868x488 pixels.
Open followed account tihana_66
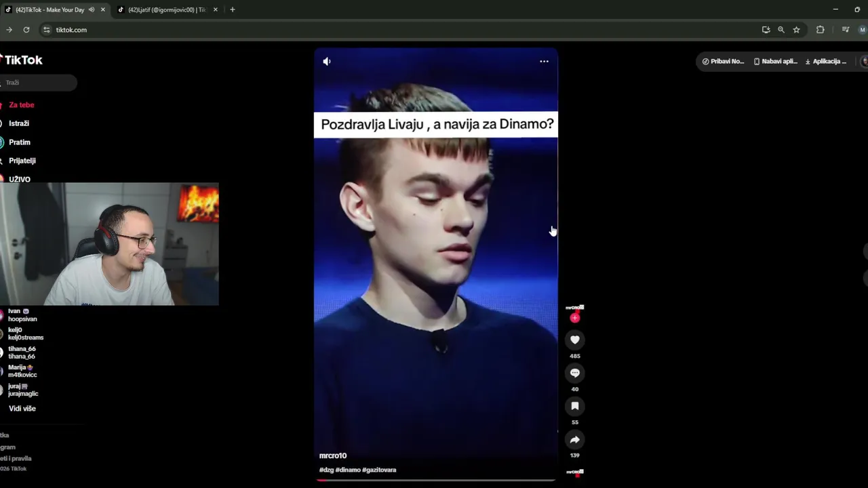[21, 352]
